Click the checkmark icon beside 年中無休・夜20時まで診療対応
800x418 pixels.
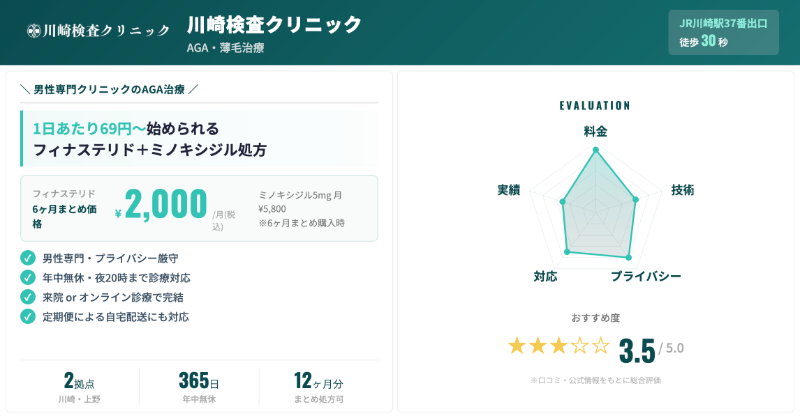click(28, 277)
